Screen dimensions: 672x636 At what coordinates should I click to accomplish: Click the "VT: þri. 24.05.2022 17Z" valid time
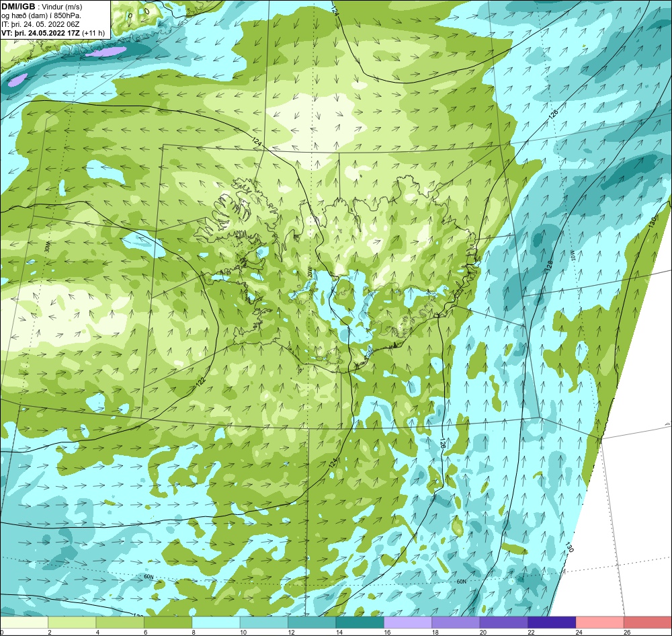coord(41,32)
